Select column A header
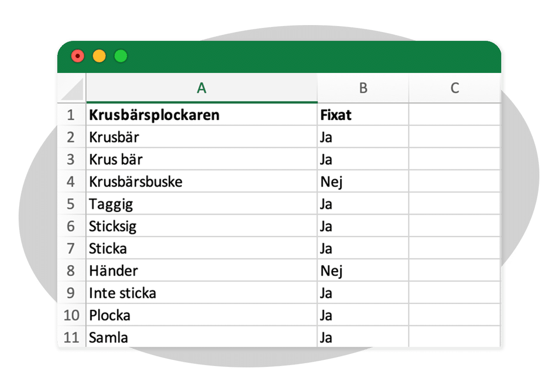Viewport: 558px width, 392px height. (x=201, y=88)
